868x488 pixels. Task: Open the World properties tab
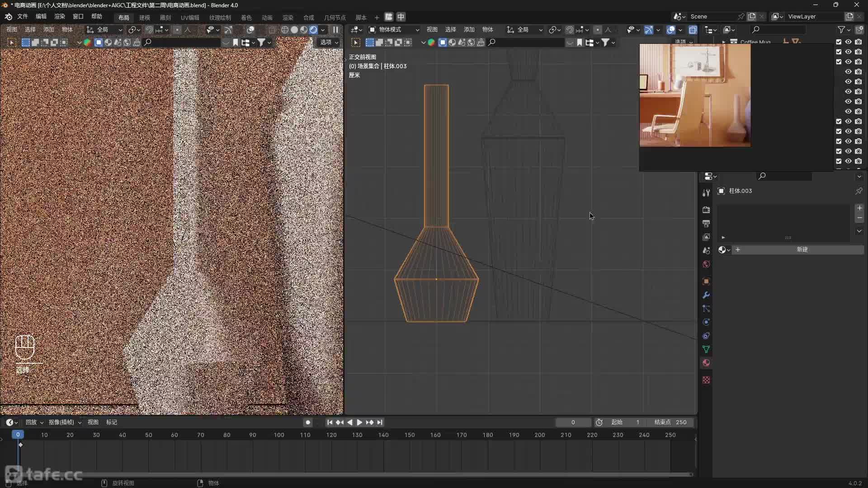[x=706, y=264]
